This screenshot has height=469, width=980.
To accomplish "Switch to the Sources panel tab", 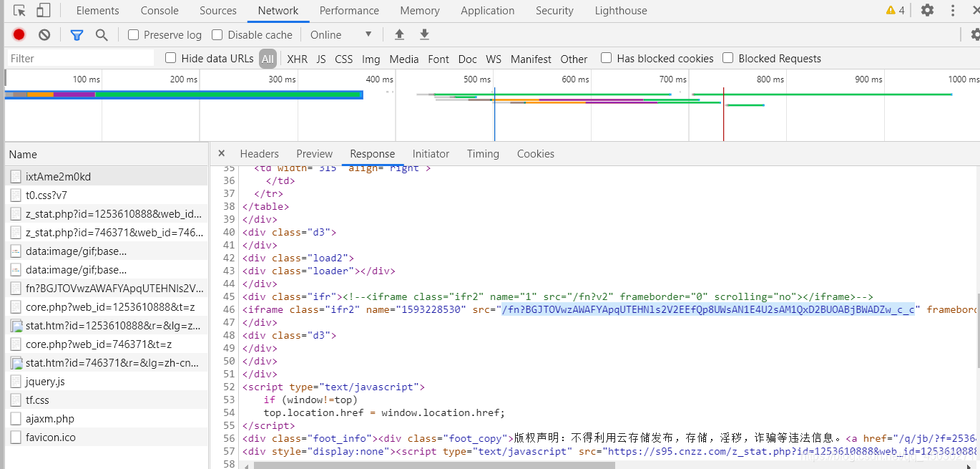I will [x=218, y=11].
